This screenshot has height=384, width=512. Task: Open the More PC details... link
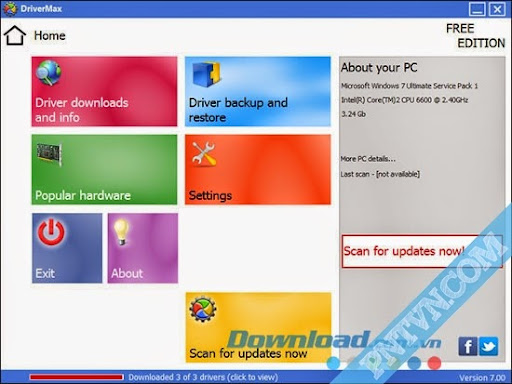click(368, 159)
